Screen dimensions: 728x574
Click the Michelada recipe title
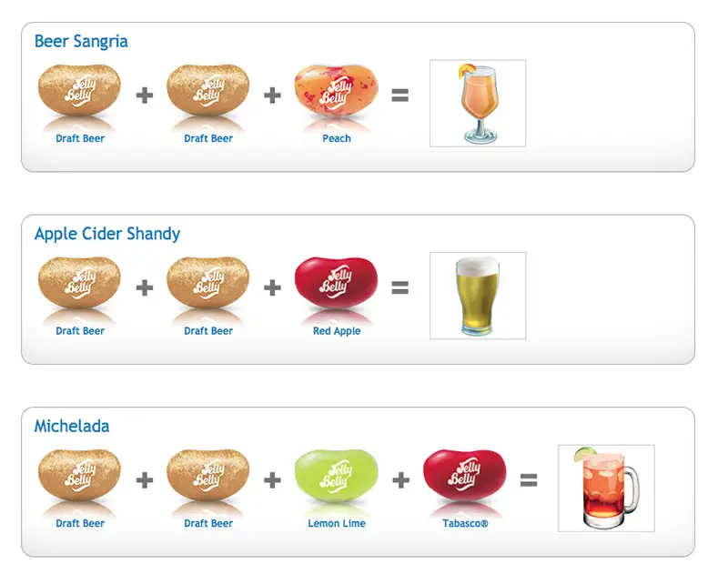(x=72, y=426)
